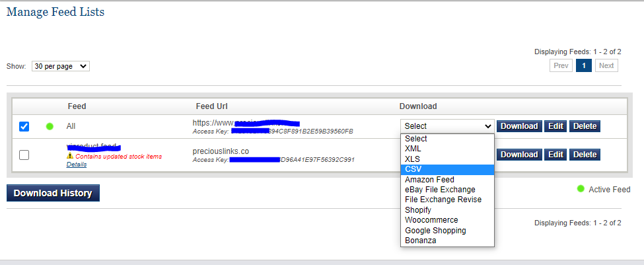Image resolution: width=644 pixels, height=265 pixels.
Task: Delete the second feed row
Action: pyautogui.click(x=585, y=155)
